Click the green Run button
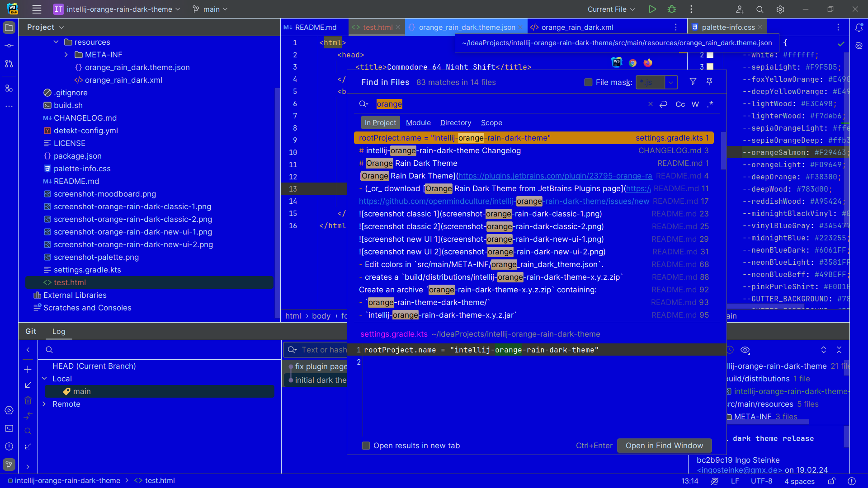The image size is (868, 488). click(x=652, y=9)
